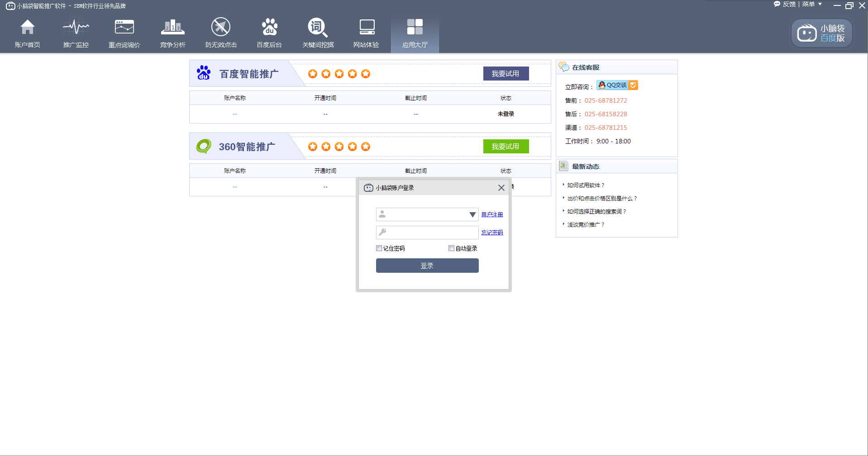868x456 pixels.
Task: Click the 在线客服 chat bubble icon
Action: [x=564, y=67]
